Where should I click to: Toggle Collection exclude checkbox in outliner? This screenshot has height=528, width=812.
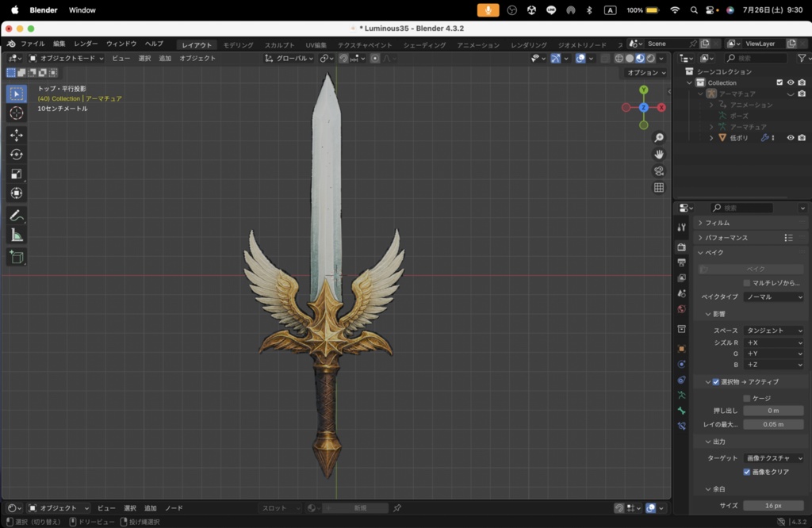coord(779,82)
